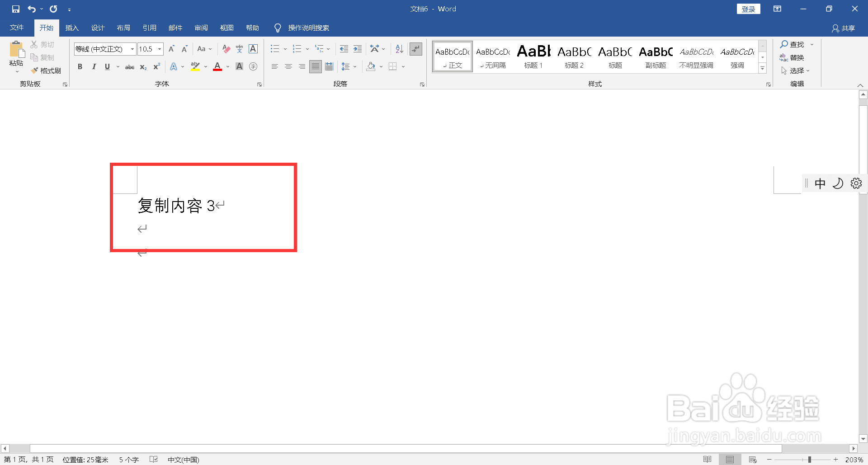This screenshot has width=868, height=465.
Task: Toggle Superscript formatting
Action: [156, 66]
